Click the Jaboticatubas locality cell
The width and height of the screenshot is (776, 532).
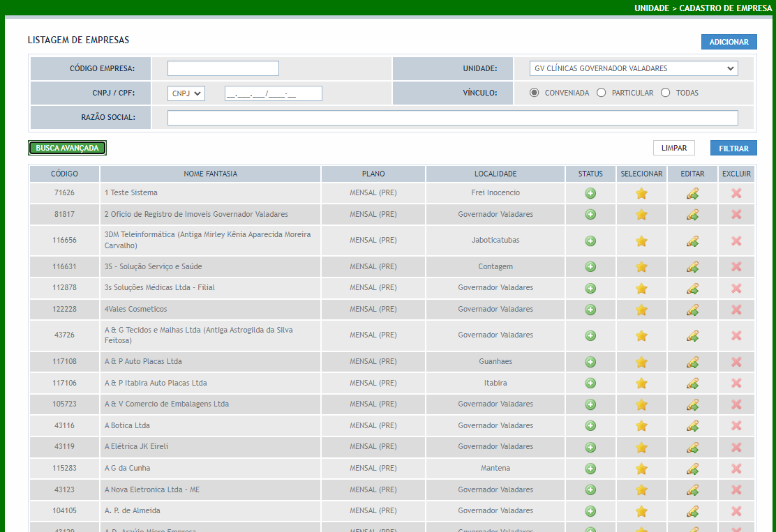[495, 241]
